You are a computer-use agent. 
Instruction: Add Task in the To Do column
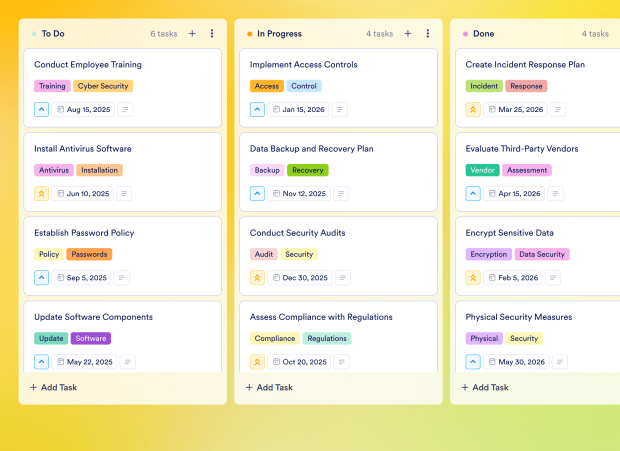[x=53, y=387]
